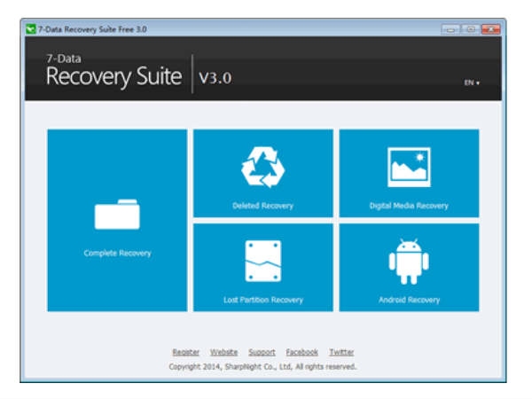532x399 pixels.
Task: Open the EN language dropdown
Action: (x=472, y=82)
